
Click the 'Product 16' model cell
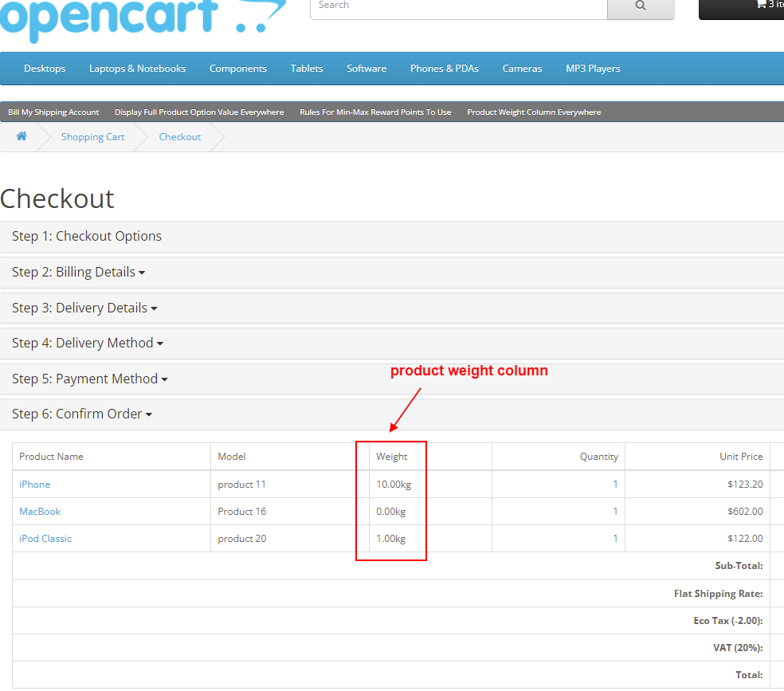242,512
